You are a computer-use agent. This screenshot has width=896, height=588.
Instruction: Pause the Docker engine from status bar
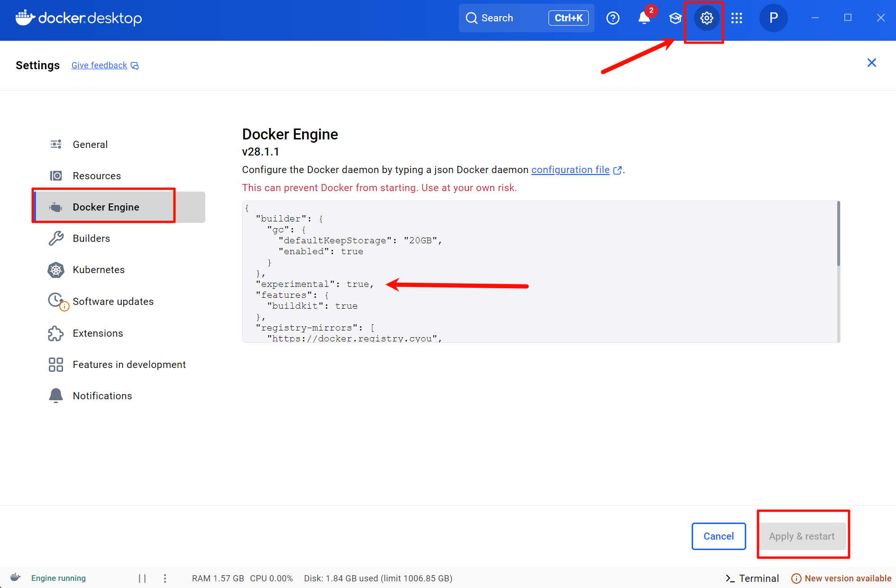click(142, 578)
